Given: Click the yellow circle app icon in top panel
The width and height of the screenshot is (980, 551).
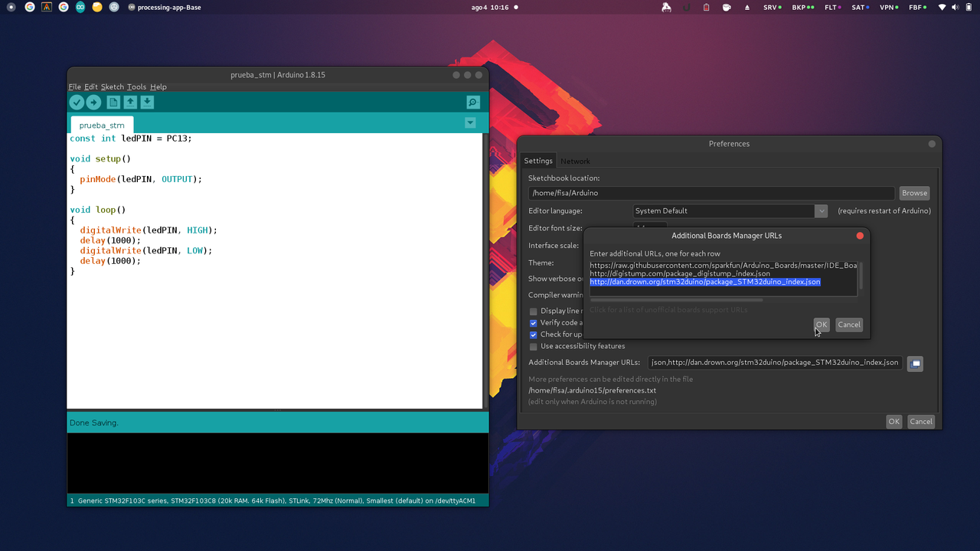Looking at the screenshot, I should pyautogui.click(x=97, y=7).
